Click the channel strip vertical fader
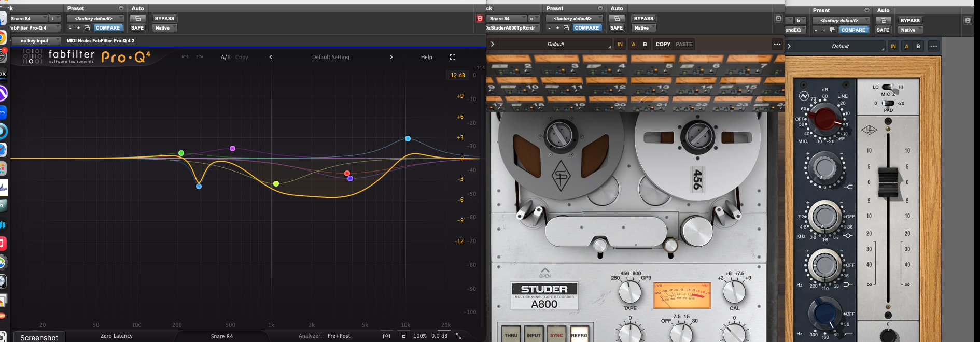The width and height of the screenshot is (980, 342). coord(888,182)
